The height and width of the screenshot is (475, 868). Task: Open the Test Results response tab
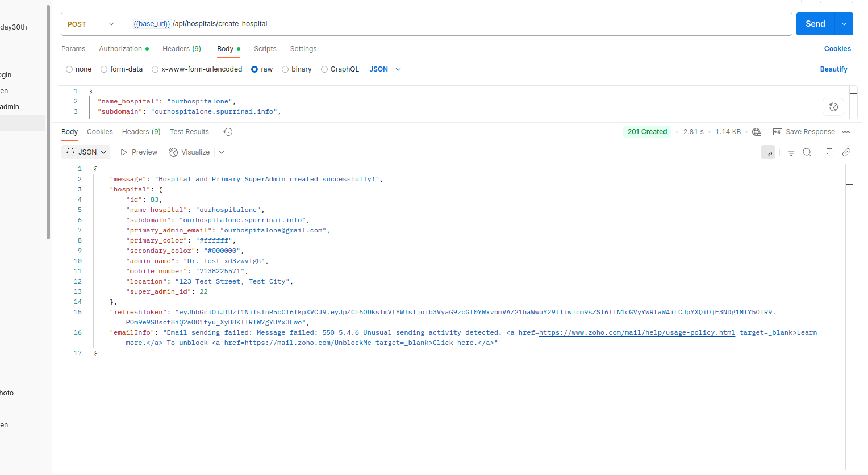(189, 132)
